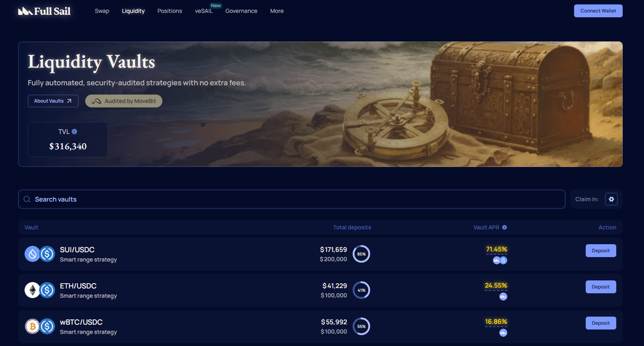Click the Vault APR info icon

coord(505,227)
